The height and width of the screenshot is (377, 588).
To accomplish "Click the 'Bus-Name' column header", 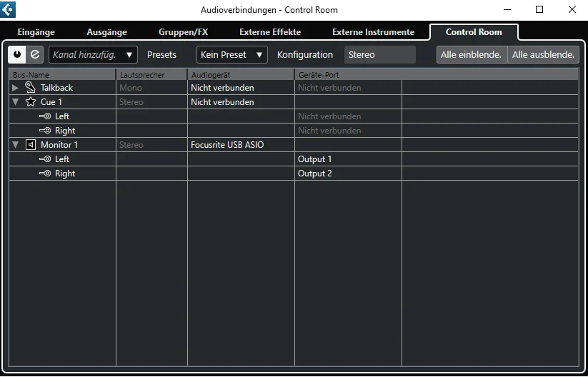I will coord(62,75).
